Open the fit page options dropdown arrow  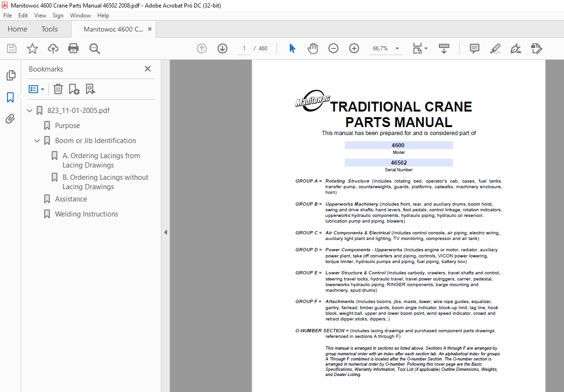pos(426,48)
